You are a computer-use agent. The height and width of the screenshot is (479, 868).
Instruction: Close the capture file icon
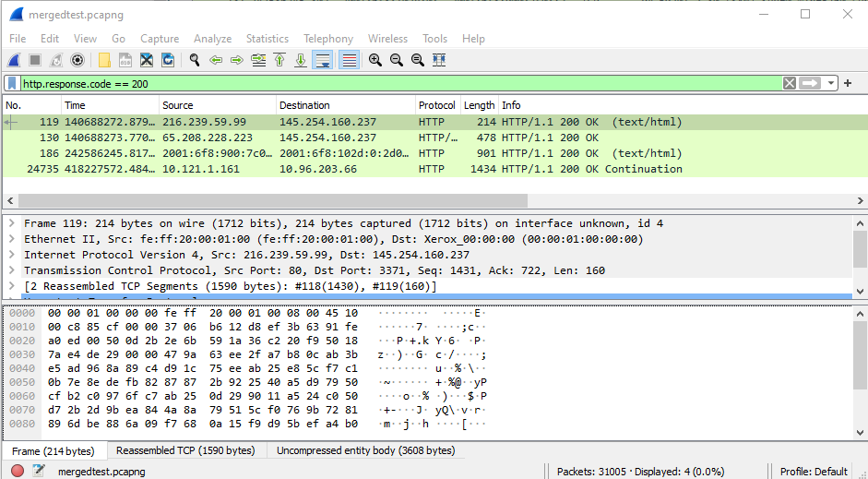point(146,60)
